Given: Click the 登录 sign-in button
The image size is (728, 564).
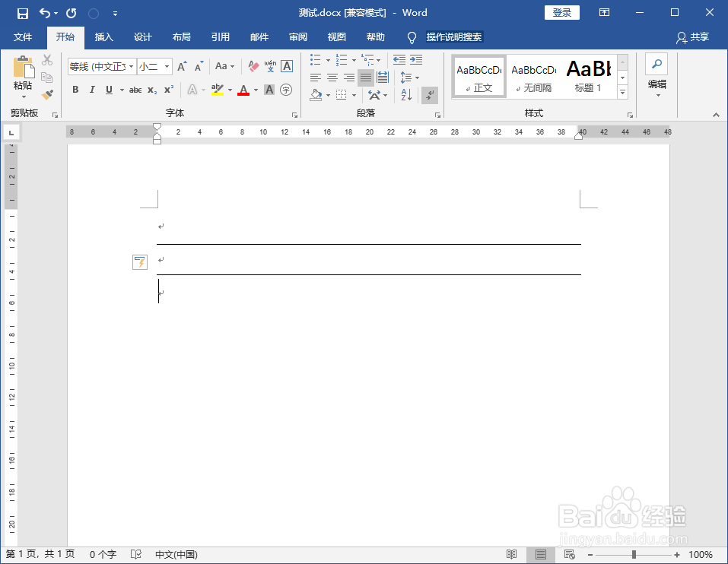Looking at the screenshot, I should click(x=562, y=13).
